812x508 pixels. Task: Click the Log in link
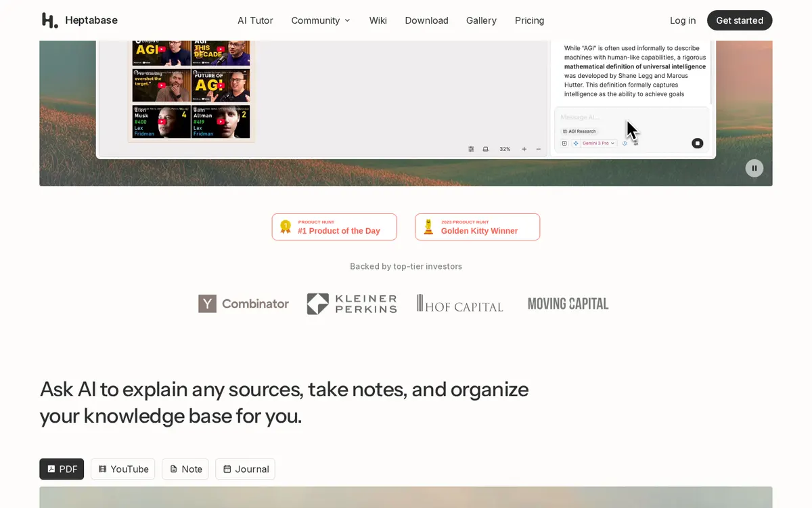683,20
